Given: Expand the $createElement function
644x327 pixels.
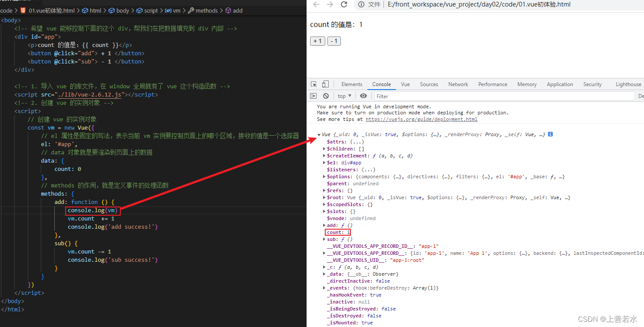Looking at the screenshot, I should [324, 156].
